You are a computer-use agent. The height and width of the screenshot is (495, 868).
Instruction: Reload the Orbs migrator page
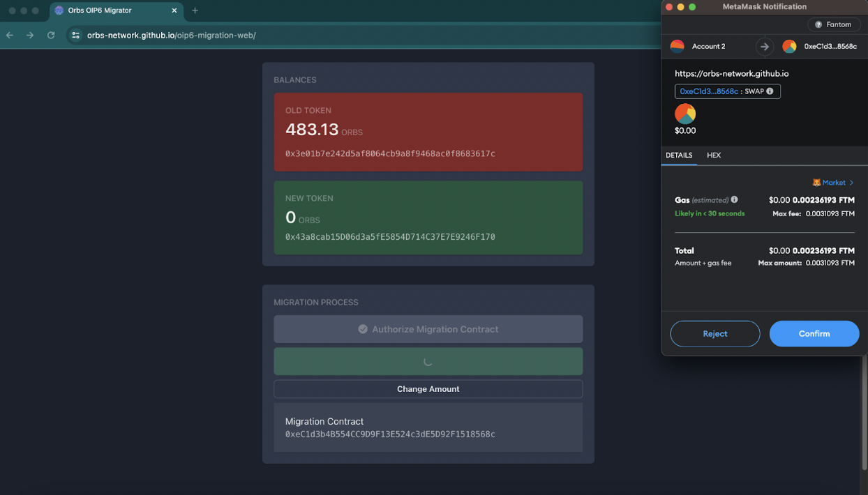pos(51,35)
